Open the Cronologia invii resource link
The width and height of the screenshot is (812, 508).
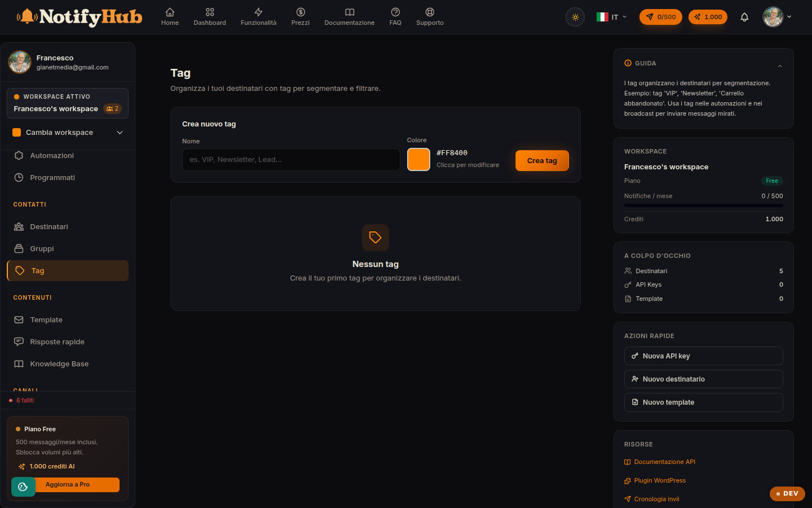(x=652, y=499)
